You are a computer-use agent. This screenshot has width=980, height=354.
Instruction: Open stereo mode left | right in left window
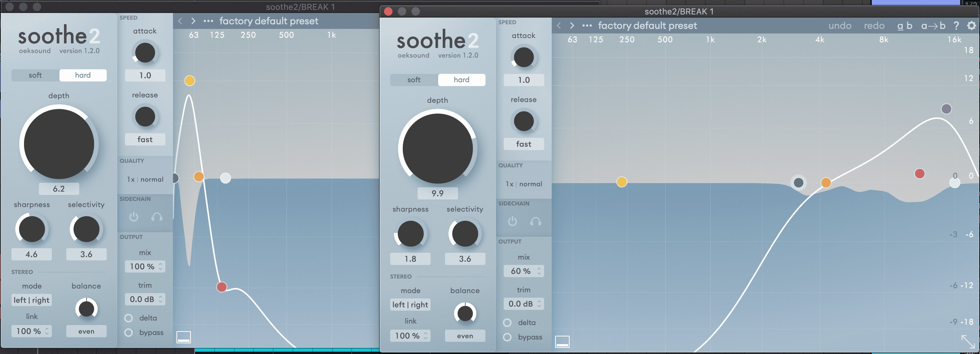tap(32, 300)
